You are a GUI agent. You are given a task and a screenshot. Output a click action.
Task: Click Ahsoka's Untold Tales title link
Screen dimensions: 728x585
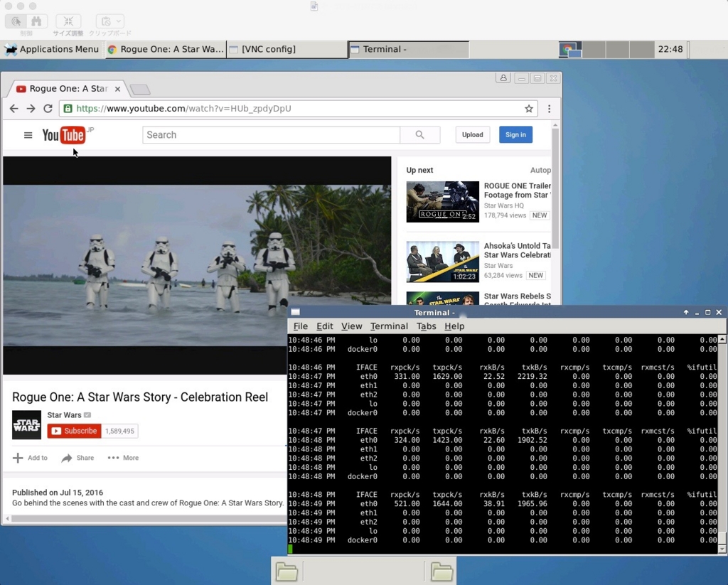[x=518, y=250]
